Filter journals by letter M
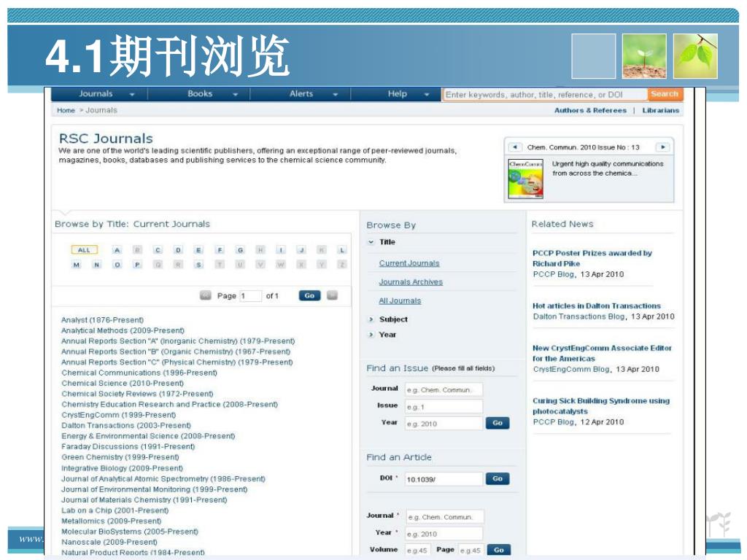747x560 pixels. point(76,265)
